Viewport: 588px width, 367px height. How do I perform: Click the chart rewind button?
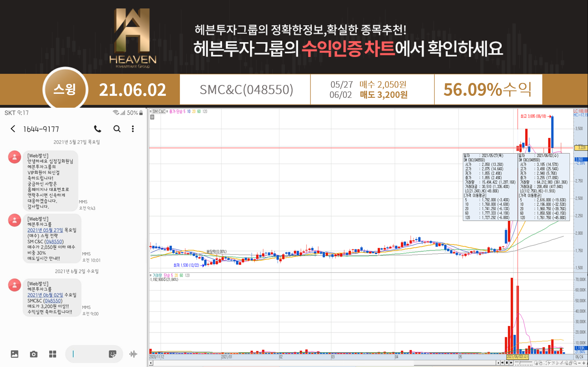click(502, 363)
